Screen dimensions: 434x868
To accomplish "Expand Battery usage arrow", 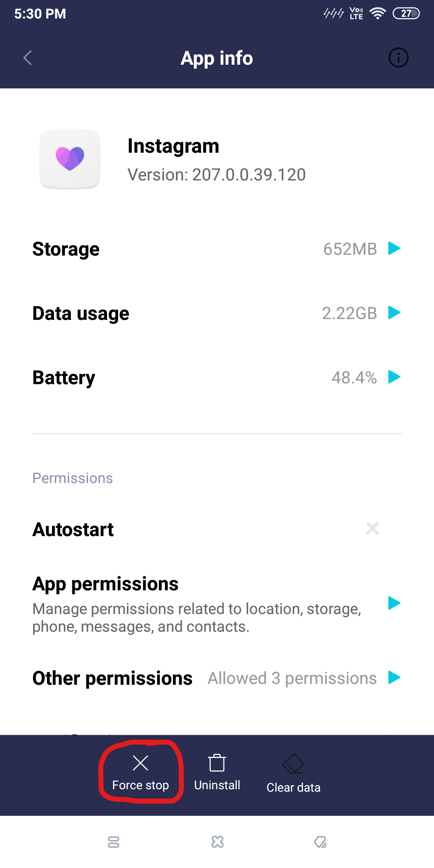I will (394, 377).
